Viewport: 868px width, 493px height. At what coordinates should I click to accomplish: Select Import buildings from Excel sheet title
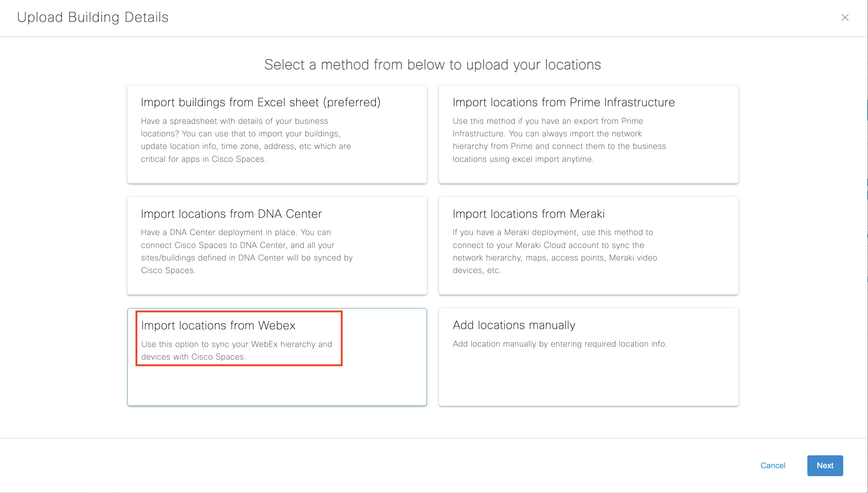[x=260, y=102]
